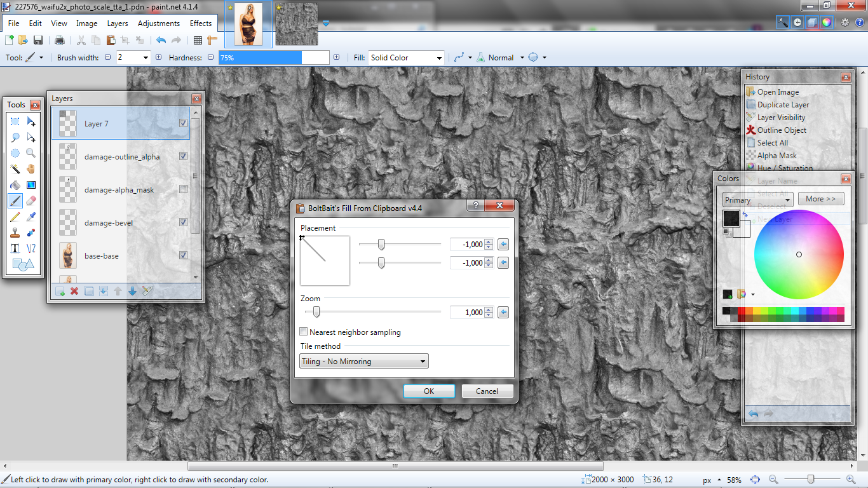The image size is (868, 488).
Task: Open Layer Properties icon in Layers panel
Action: click(147, 291)
